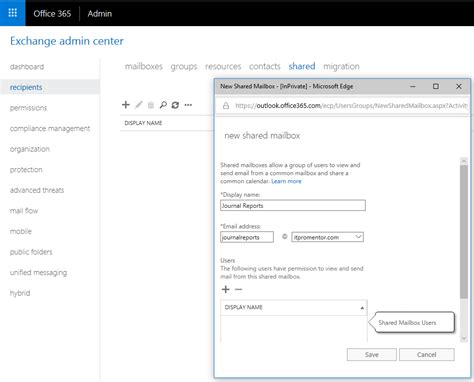The image size is (474, 382).
Task: Click the DISPLAY NAME header in main list
Action: 143,123
